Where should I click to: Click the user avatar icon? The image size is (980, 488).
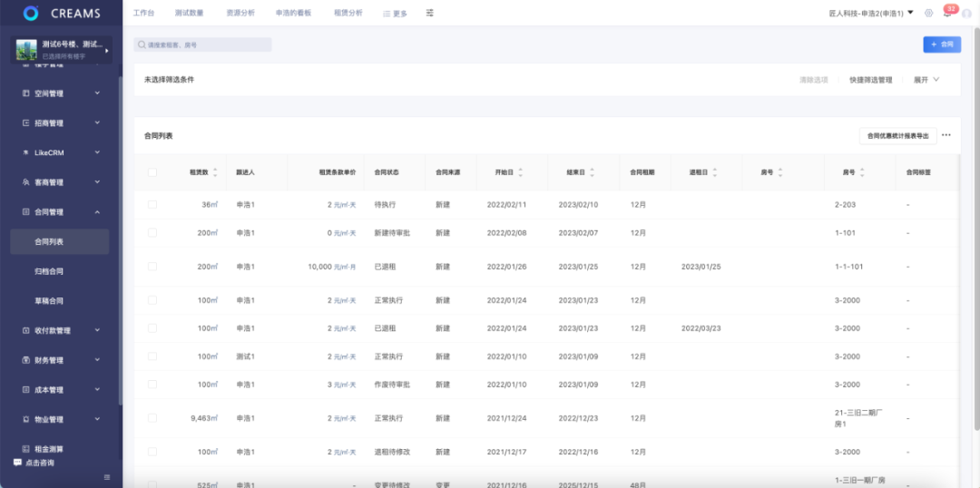pos(966,13)
